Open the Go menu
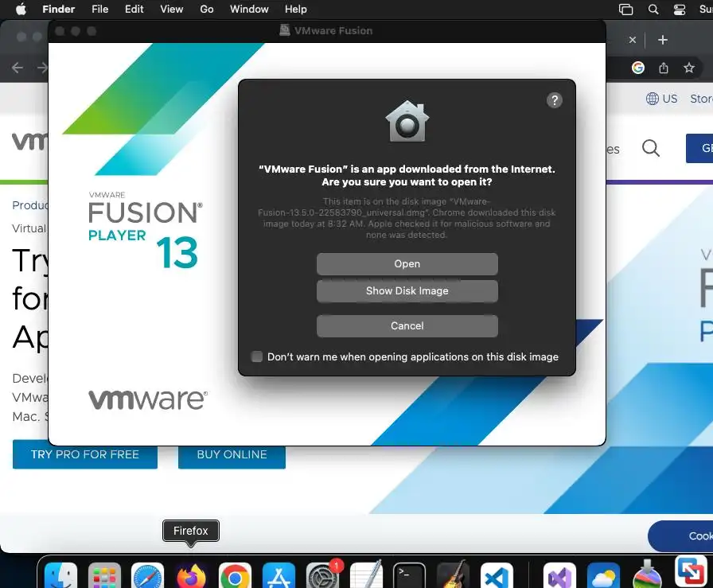Screen dimensions: 713x588 tap(207, 9)
